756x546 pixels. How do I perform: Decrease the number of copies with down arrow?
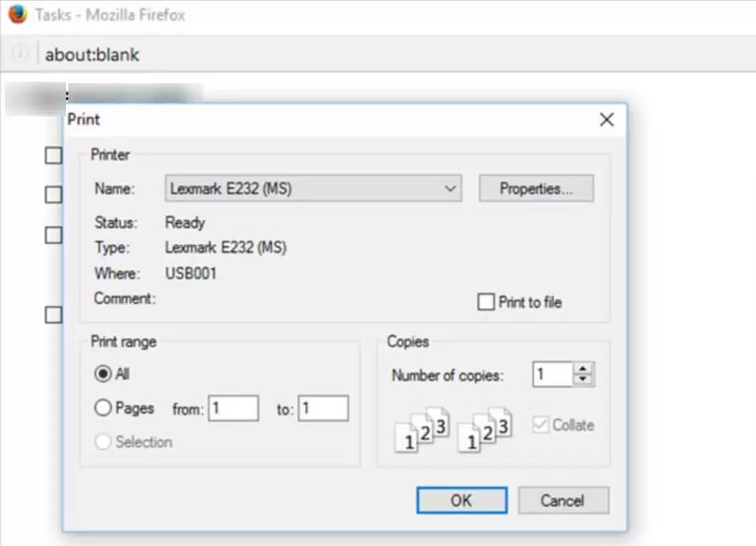[583, 379]
